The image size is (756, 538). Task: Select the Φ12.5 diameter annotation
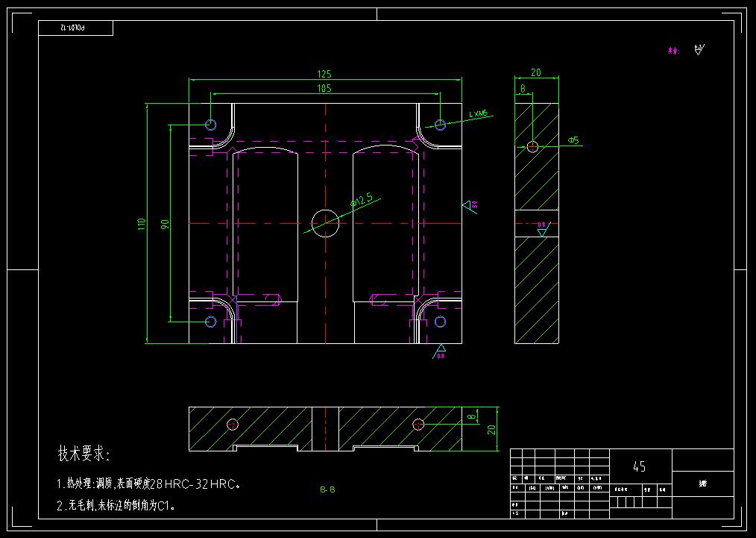(x=362, y=199)
